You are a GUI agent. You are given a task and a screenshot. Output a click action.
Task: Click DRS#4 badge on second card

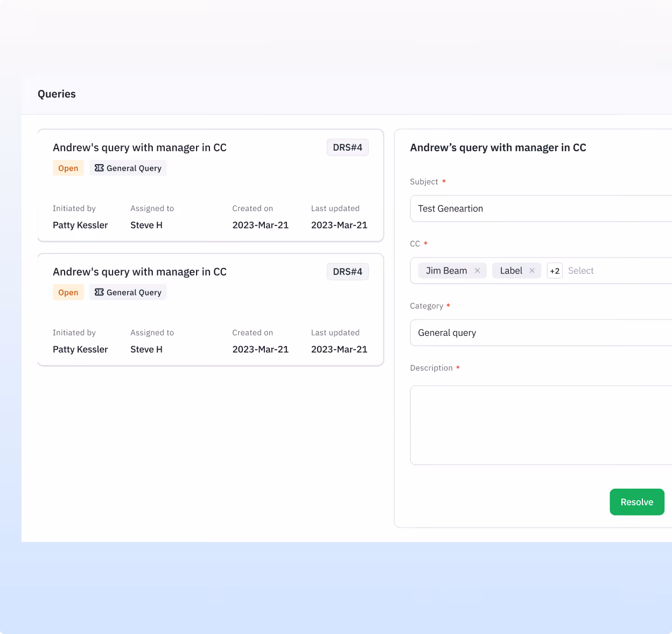347,272
